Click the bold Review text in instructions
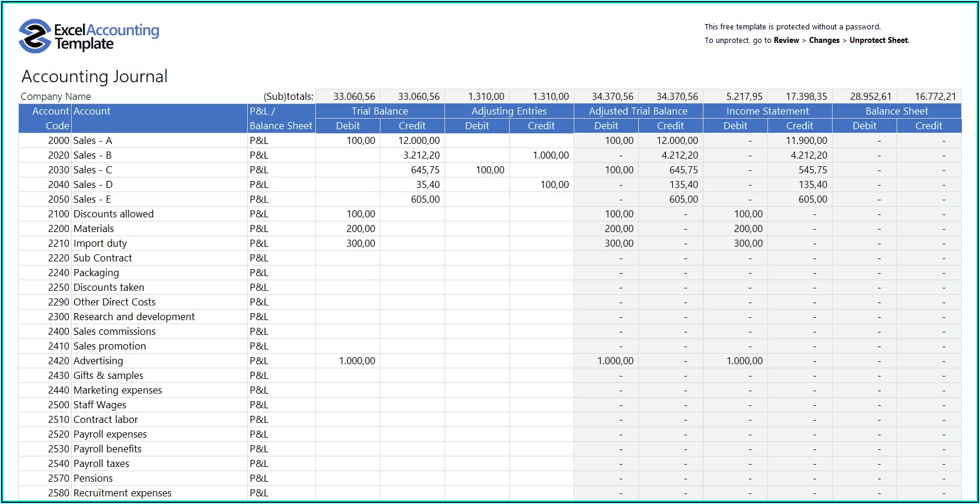 786,41
